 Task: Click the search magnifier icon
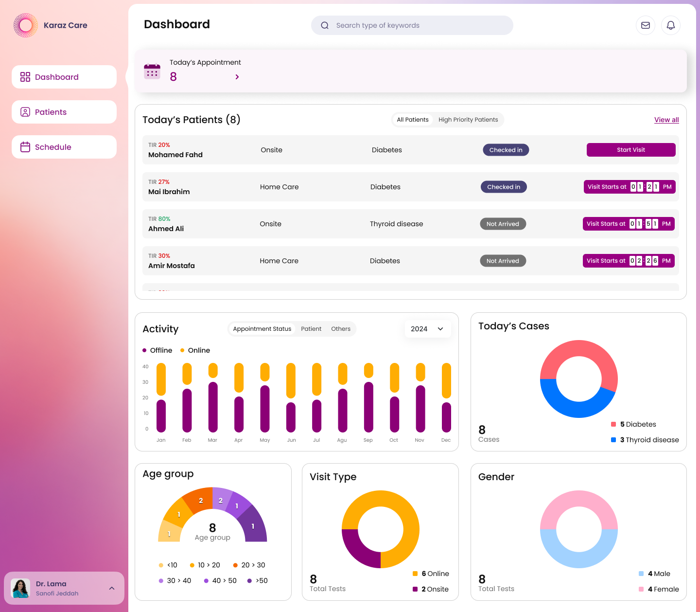pyautogui.click(x=325, y=25)
